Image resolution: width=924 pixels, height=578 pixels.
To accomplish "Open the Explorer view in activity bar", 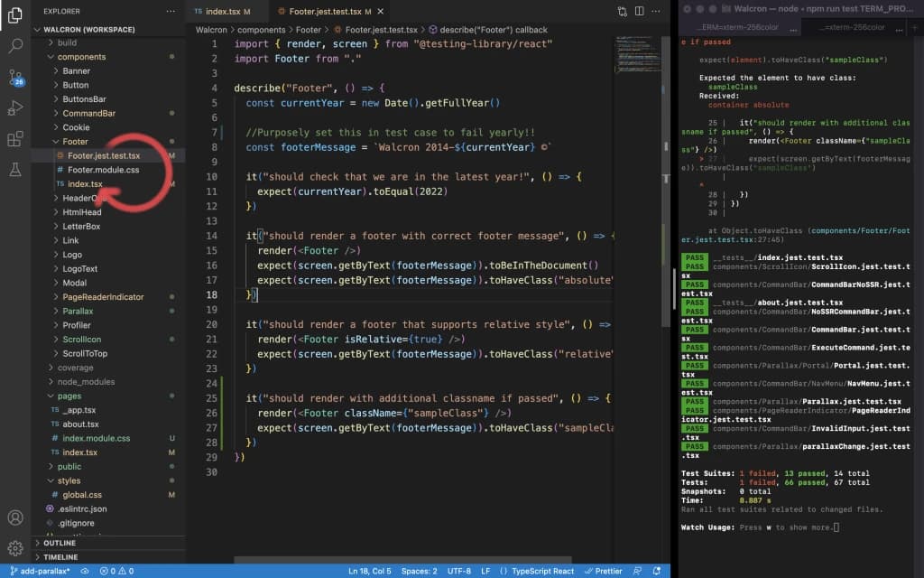I will click(x=15, y=14).
